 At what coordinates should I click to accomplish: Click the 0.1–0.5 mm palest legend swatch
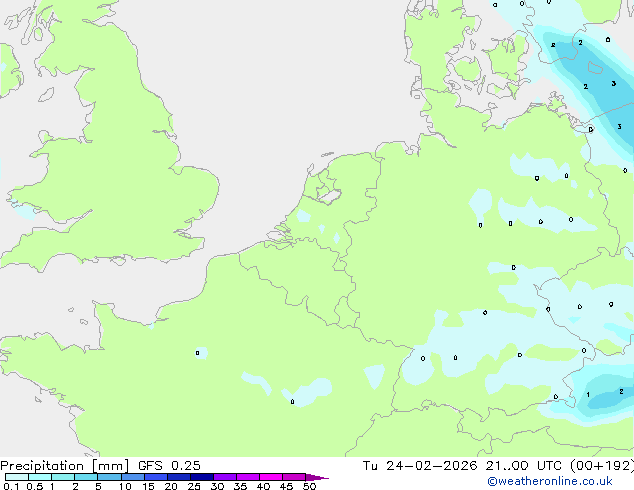click(17, 477)
